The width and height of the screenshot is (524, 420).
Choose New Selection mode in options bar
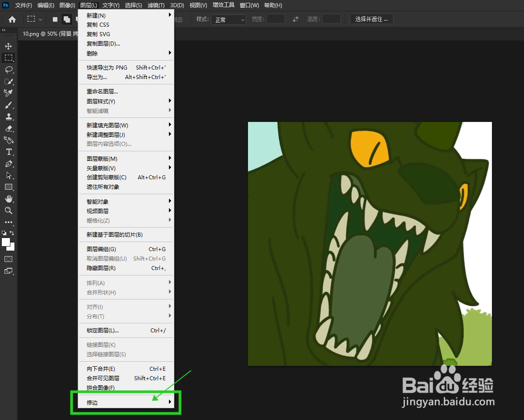55,19
